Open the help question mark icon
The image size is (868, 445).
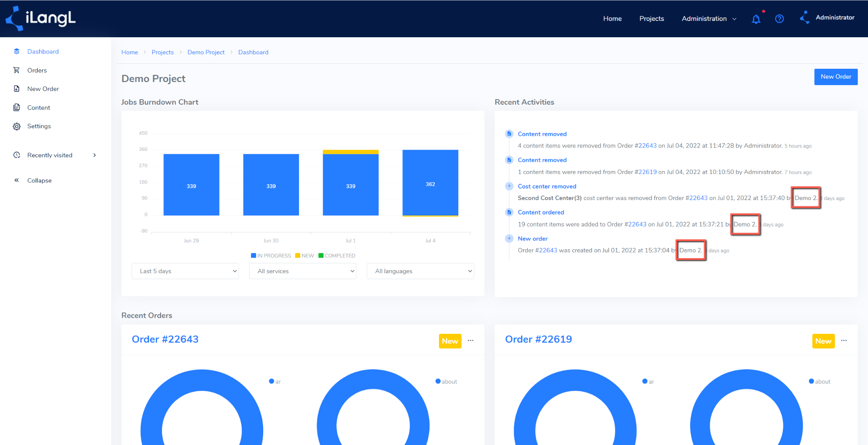780,19
